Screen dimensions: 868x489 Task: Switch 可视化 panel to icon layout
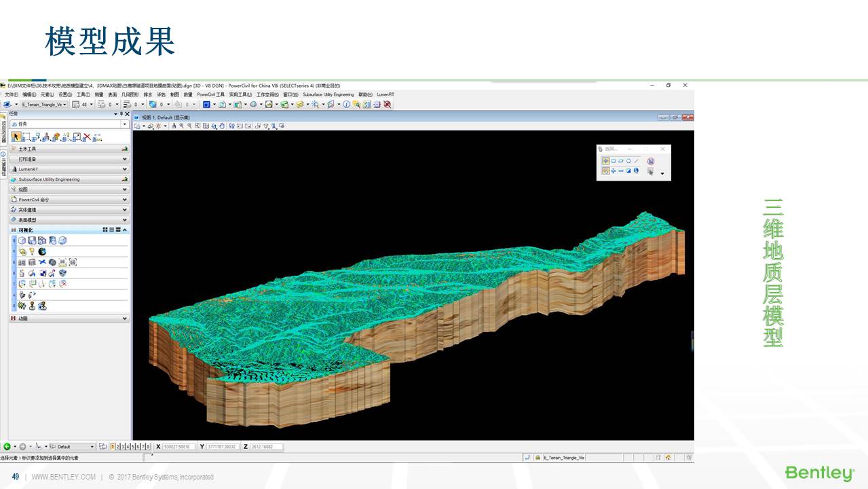tap(105, 230)
